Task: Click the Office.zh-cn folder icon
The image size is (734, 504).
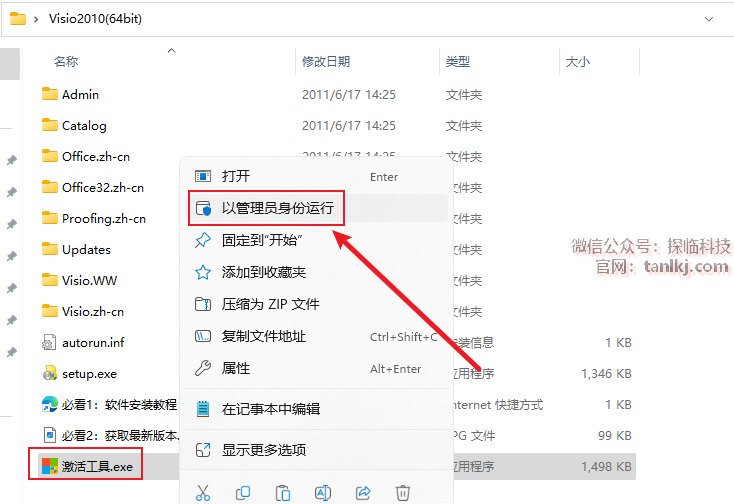Action: (50, 156)
